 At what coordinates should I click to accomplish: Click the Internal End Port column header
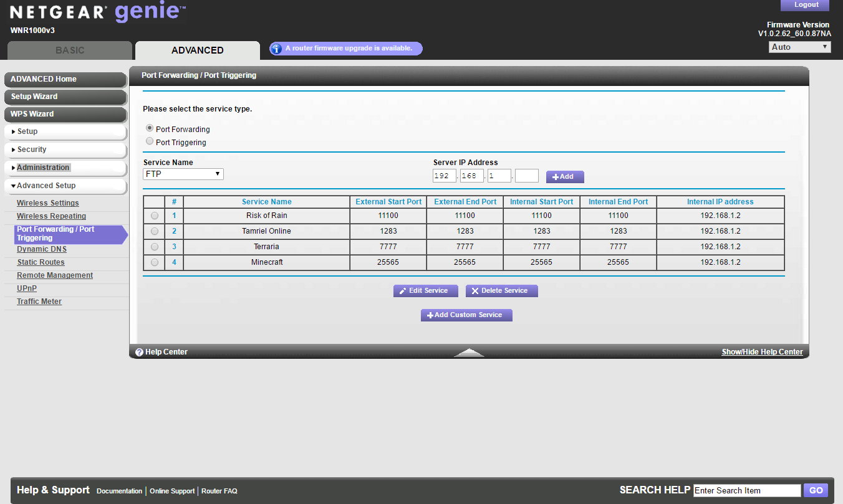click(x=619, y=202)
